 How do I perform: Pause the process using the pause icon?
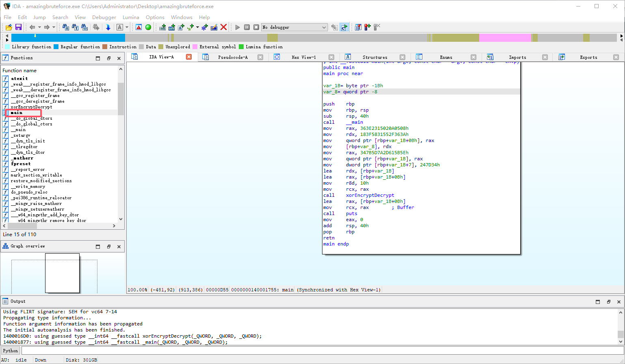pyautogui.click(x=247, y=27)
